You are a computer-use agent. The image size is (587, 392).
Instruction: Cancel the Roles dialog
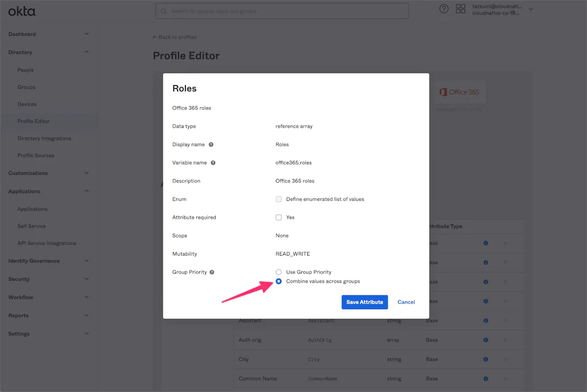point(406,302)
